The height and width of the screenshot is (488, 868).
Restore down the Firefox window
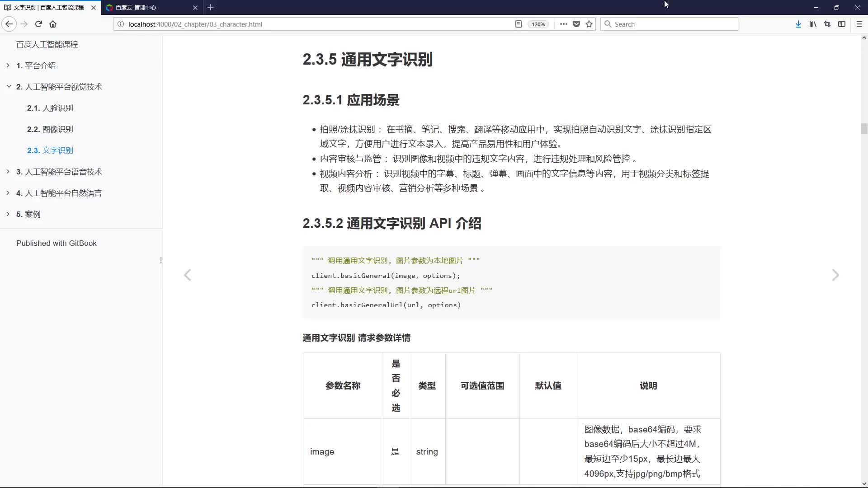click(837, 8)
